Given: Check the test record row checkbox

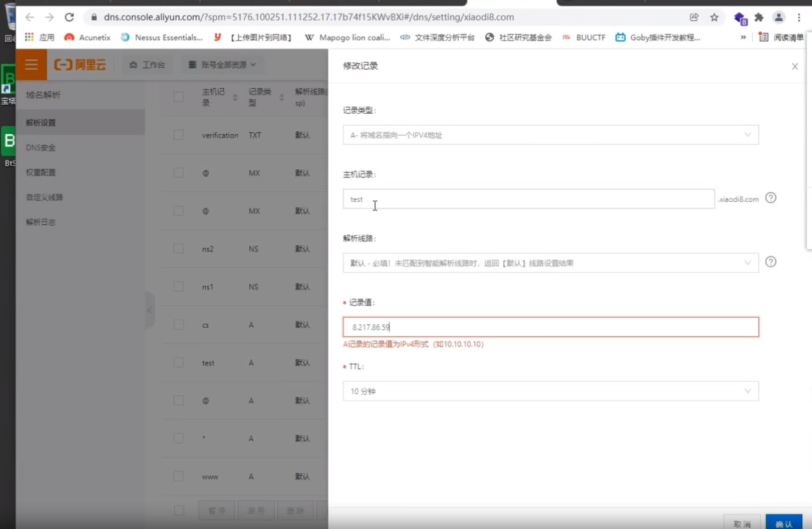Looking at the screenshot, I should point(178,363).
